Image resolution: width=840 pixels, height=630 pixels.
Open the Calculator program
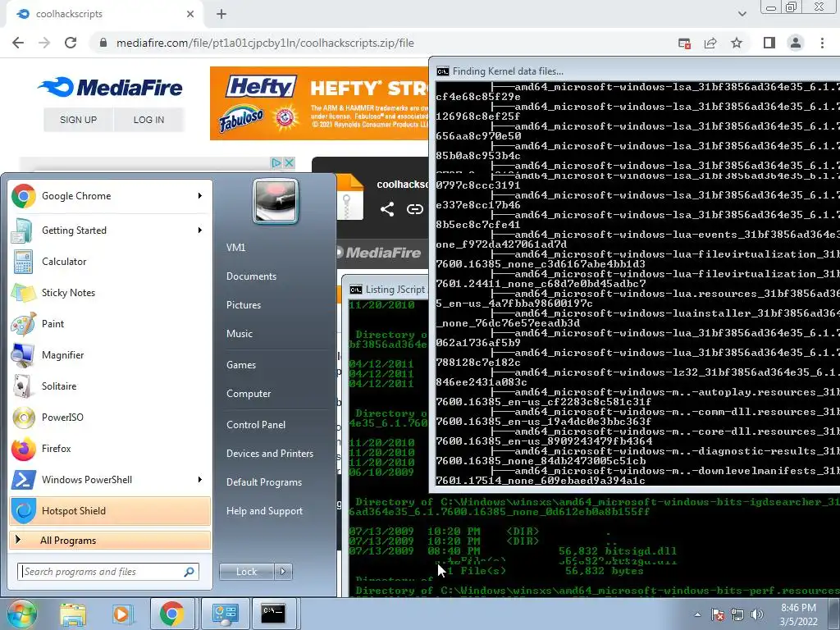pos(110,262)
